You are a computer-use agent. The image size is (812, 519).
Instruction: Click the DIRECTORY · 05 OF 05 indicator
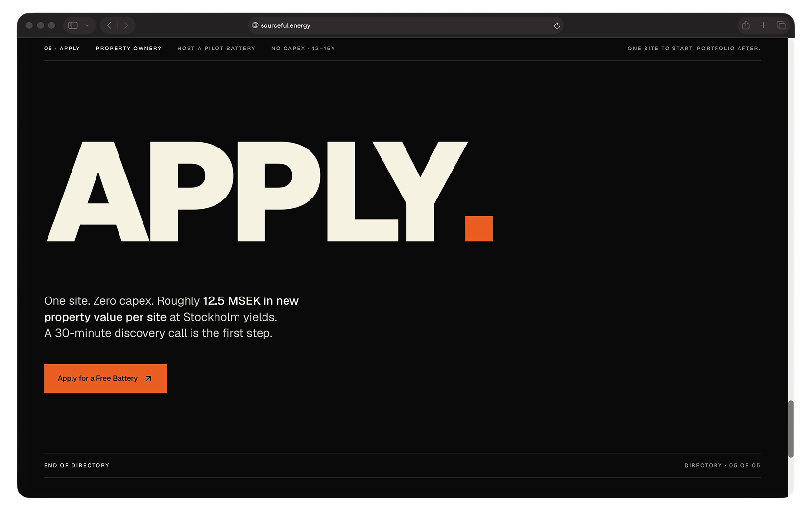(722, 465)
